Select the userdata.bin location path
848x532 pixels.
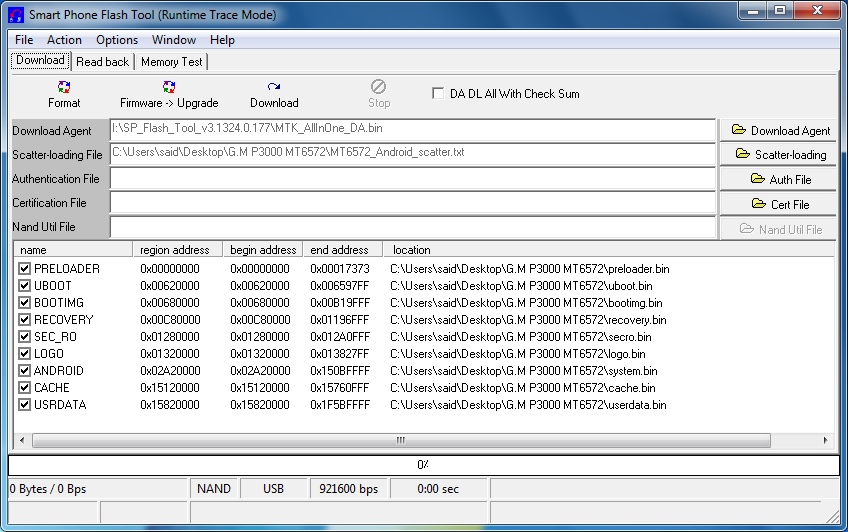(x=528, y=405)
